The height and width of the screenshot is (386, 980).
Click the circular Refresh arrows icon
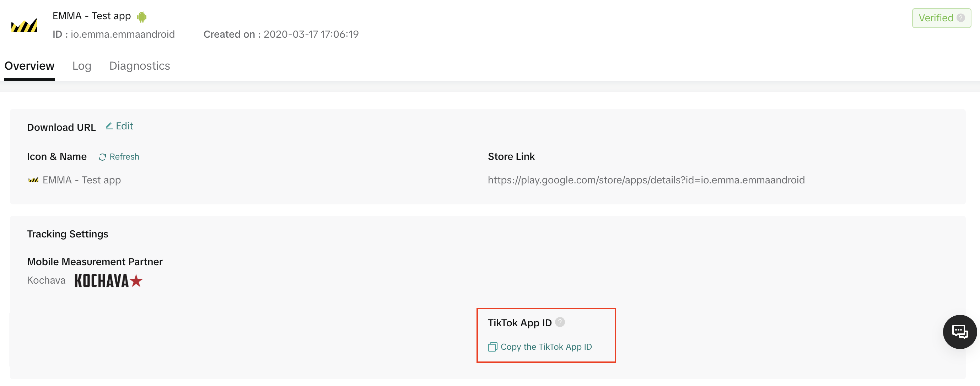click(102, 157)
